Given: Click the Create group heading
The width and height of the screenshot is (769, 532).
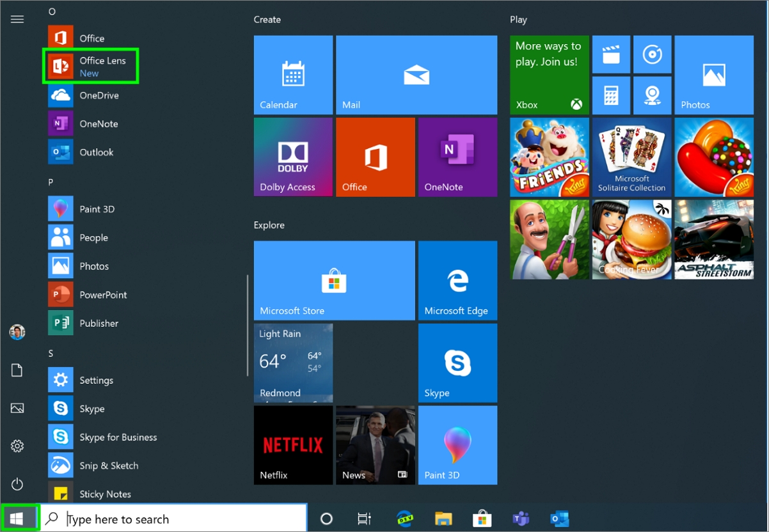Looking at the screenshot, I should 267,20.
